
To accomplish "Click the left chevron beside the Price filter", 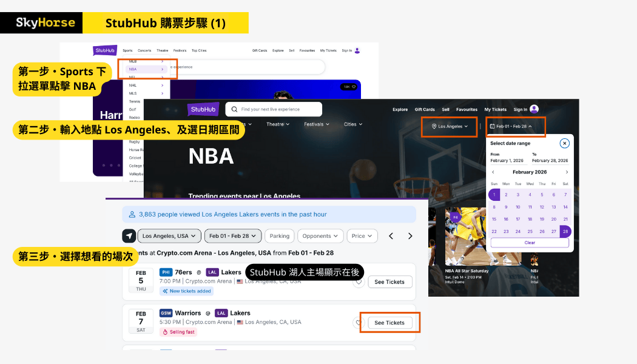I will pyautogui.click(x=391, y=236).
